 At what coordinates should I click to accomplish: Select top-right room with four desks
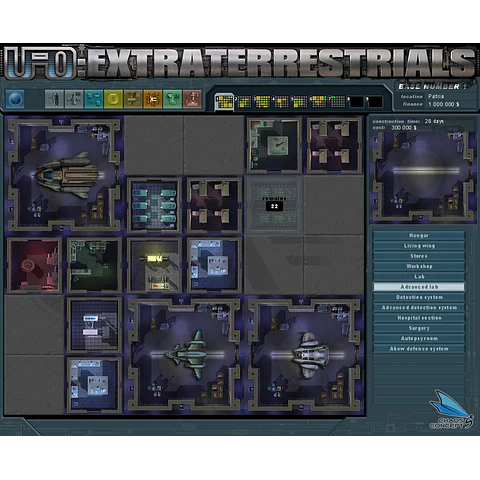tap(334, 145)
